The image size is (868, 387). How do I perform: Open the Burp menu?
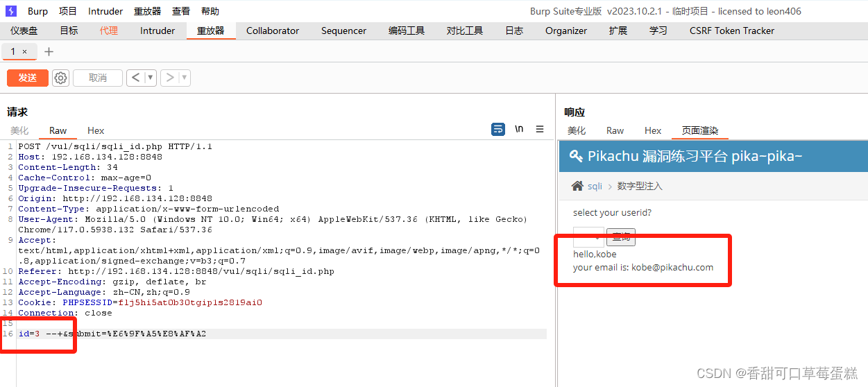[38, 11]
